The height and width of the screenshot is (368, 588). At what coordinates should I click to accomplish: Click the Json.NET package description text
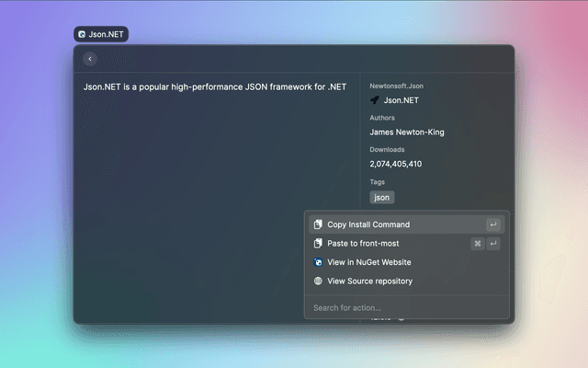(214, 86)
